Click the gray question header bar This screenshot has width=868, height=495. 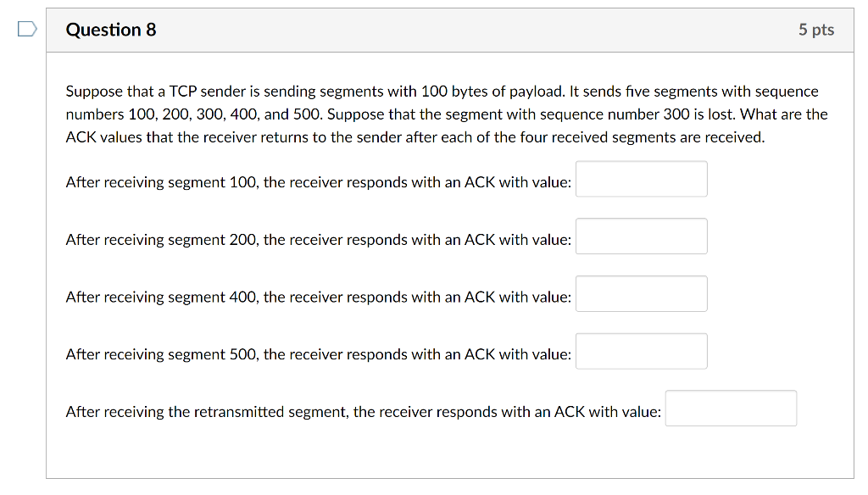449,30
